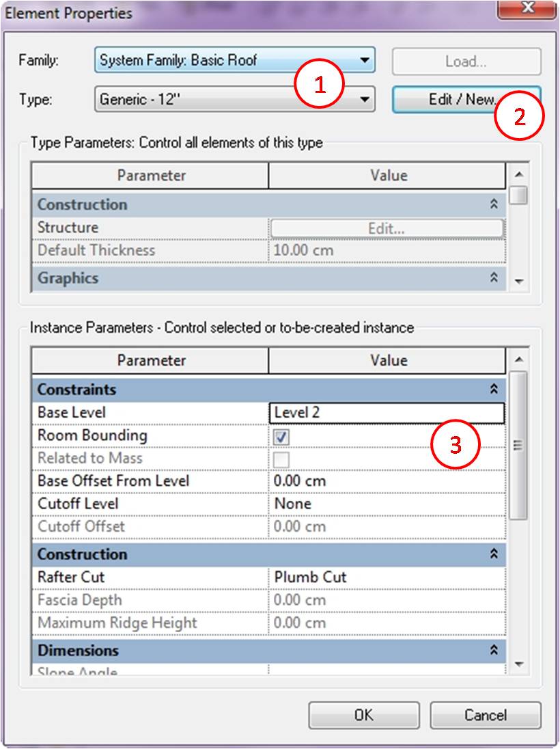Close the Element Properties window
The image size is (560, 749).
527,9
